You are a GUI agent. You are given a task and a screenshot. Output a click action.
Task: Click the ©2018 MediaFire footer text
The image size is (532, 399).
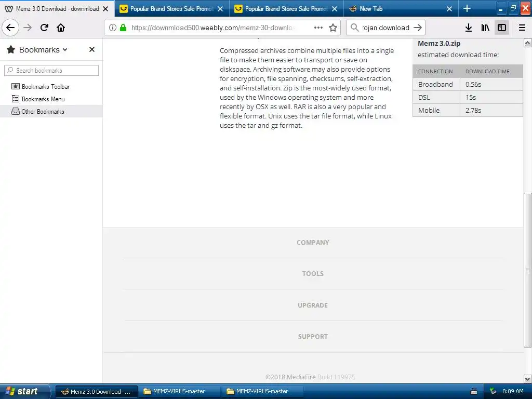[290, 377]
